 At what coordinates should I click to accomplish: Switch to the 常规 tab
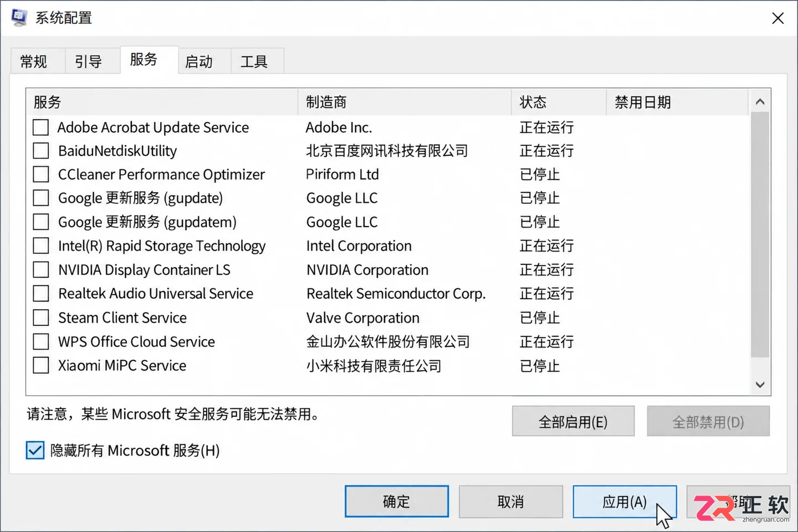[x=38, y=61]
